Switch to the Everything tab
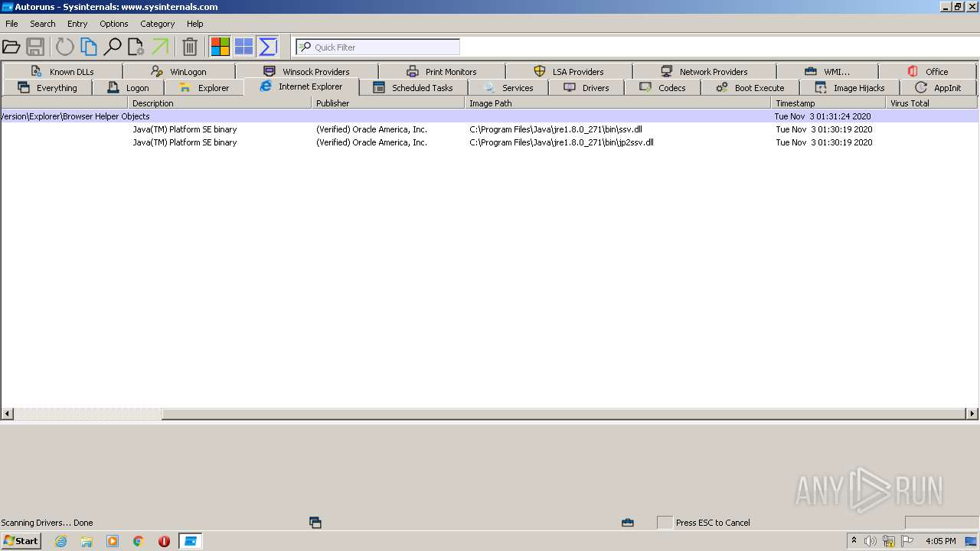 click(47, 87)
